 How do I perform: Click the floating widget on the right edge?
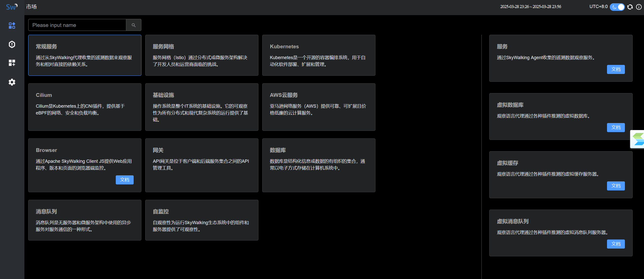638,139
